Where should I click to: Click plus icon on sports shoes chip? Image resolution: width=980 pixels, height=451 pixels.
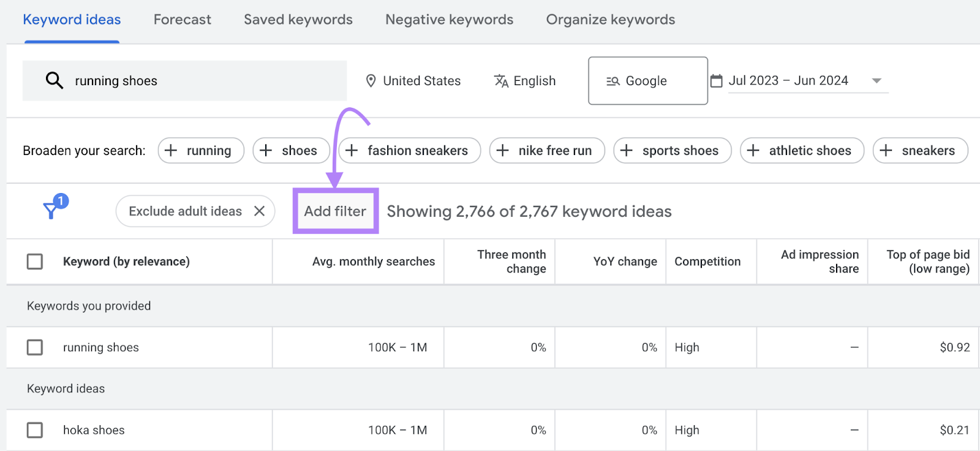coord(626,150)
